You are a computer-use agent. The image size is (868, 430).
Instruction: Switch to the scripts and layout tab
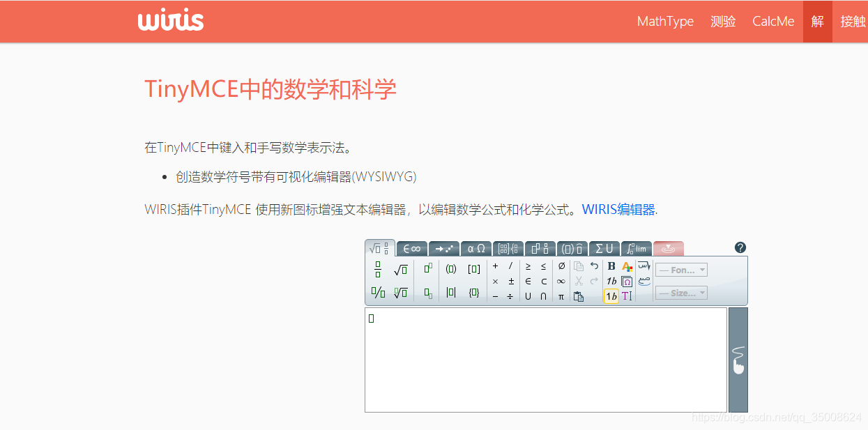coord(540,248)
